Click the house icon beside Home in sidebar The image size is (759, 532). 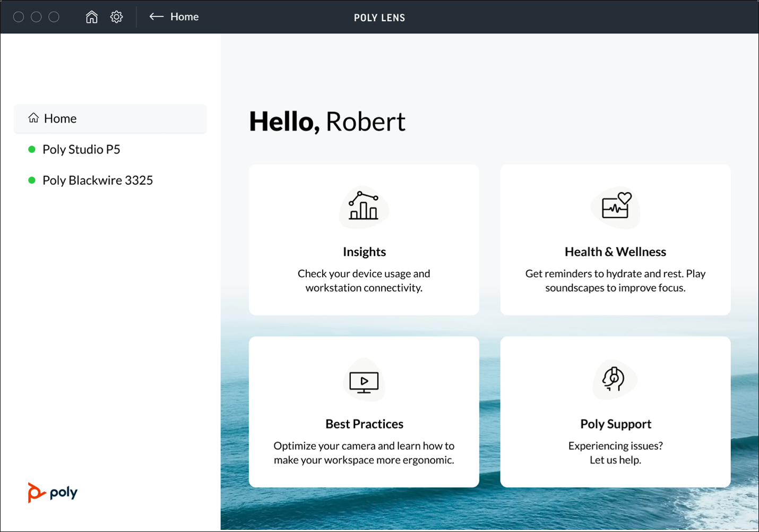click(33, 118)
